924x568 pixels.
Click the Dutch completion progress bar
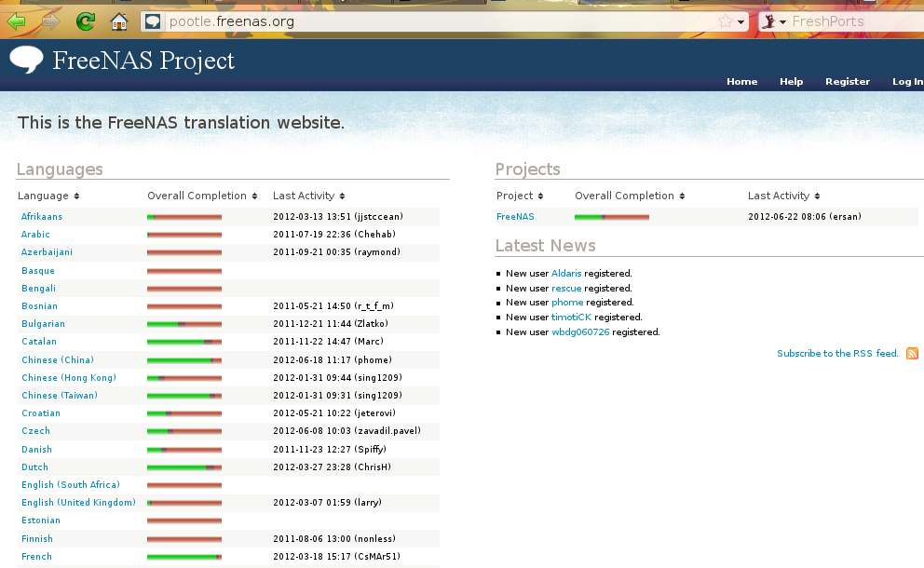tap(184, 467)
